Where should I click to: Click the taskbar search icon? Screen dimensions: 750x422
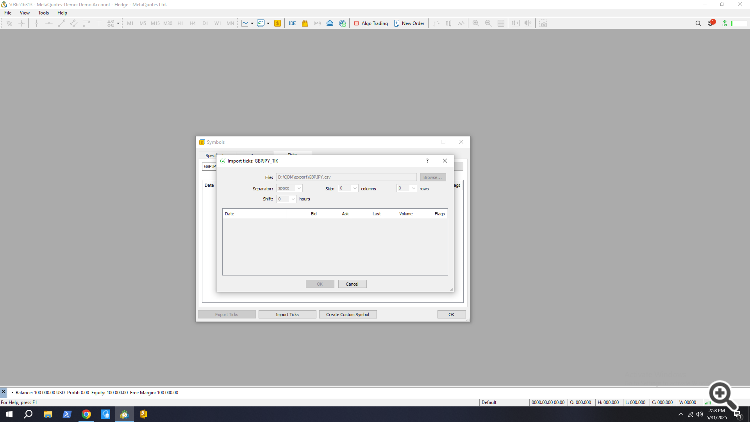(x=28, y=414)
